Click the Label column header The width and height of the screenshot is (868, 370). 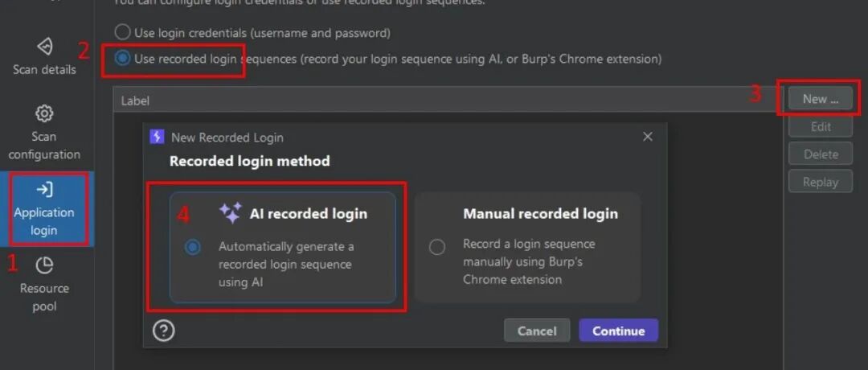(135, 101)
